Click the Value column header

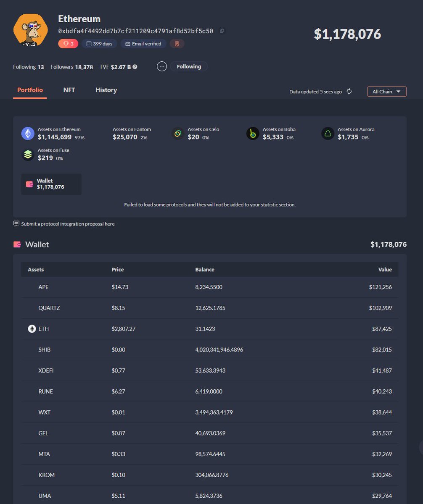tap(385, 270)
